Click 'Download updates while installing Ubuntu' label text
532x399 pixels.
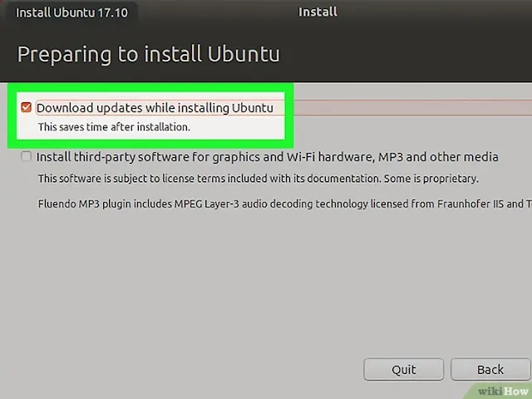click(x=155, y=108)
